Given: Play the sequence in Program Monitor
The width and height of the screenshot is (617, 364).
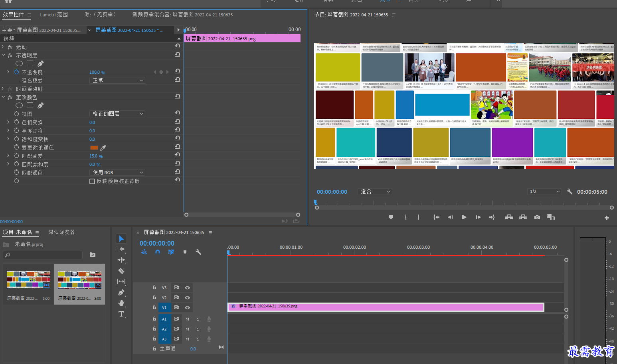Looking at the screenshot, I should [464, 217].
